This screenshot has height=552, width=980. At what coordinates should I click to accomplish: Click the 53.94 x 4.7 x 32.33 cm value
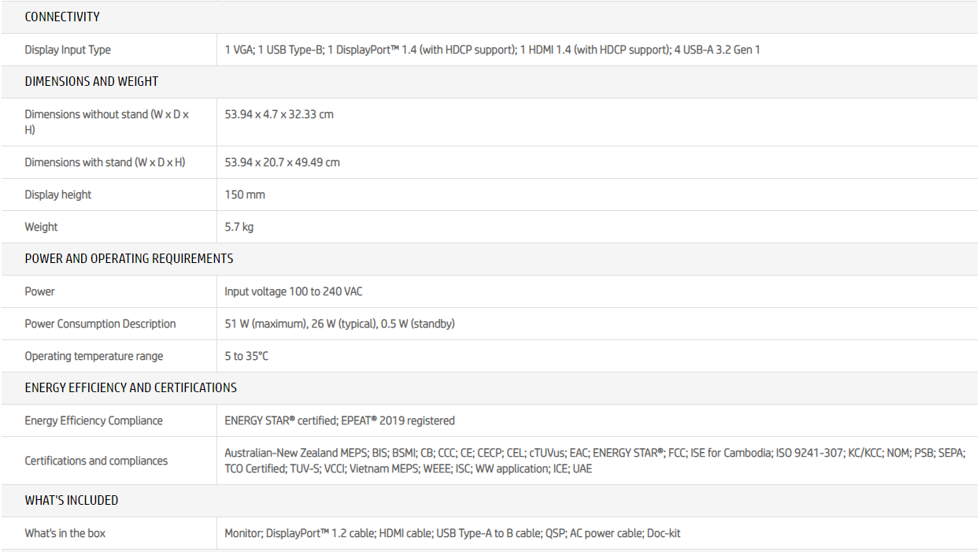tap(279, 114)
